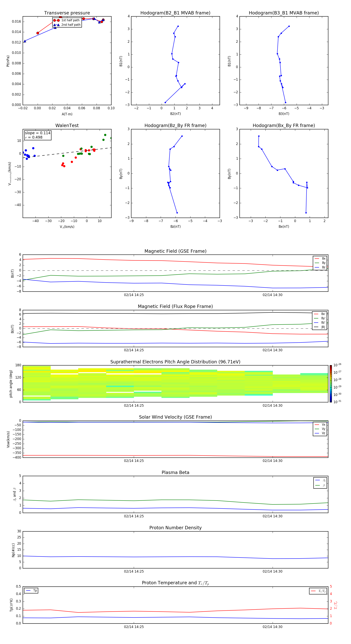The height and width of the screenshot is (644, 351).
Task: Click the "Magnetic Field (Flux Rope Frame)" title
Action: coord(175,307)
